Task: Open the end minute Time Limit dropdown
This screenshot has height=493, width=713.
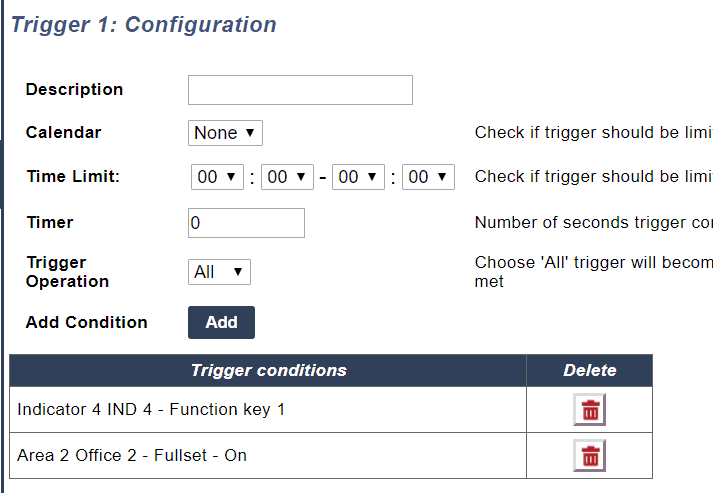Action: click(x=428, y=177)
